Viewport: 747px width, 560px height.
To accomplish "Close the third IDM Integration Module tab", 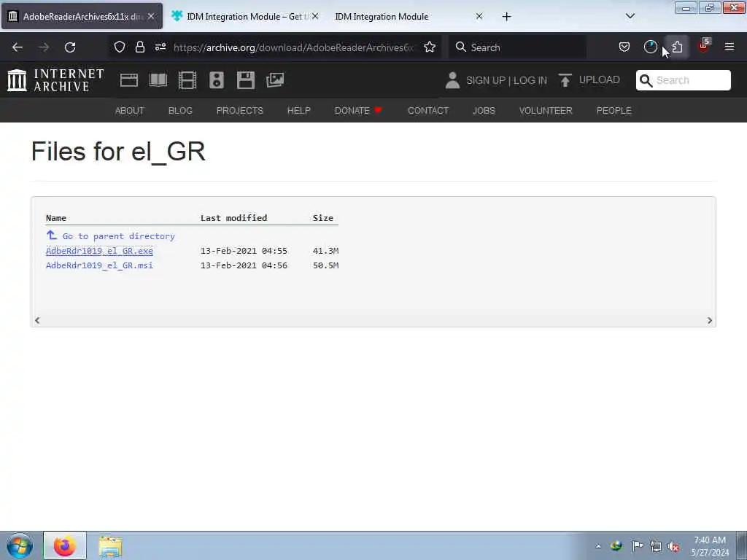I will pos(479,16).
